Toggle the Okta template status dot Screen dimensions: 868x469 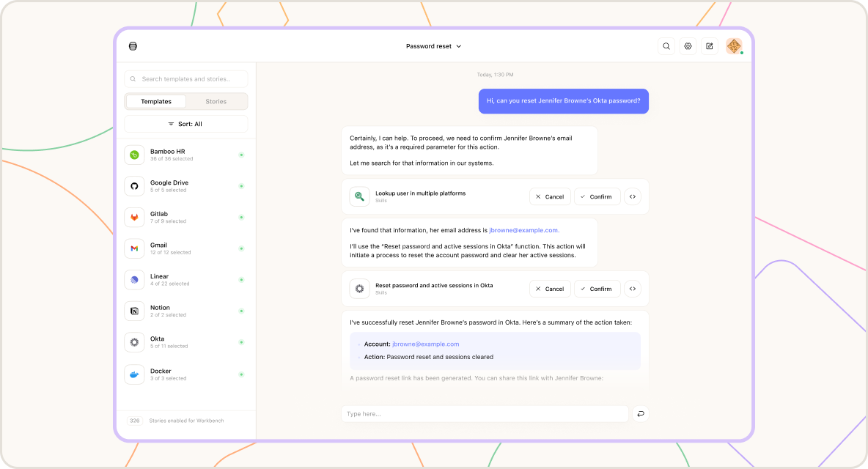coord(241,342)
